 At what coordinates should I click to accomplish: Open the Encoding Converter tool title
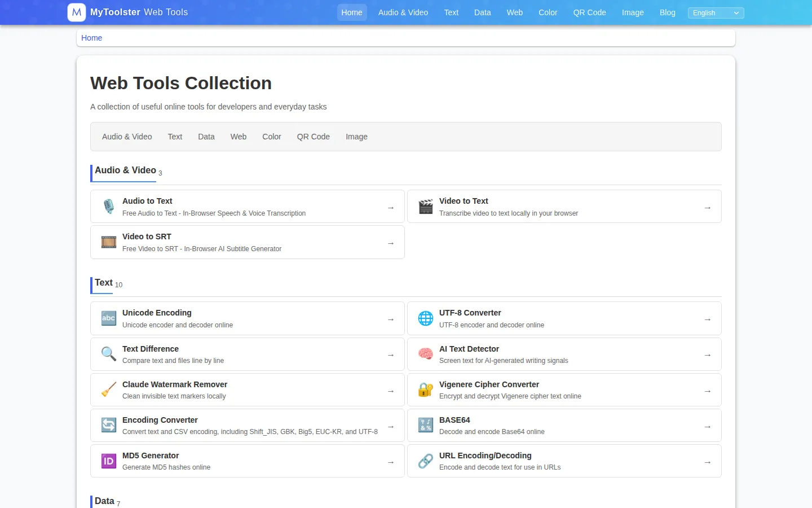(160, 420)
